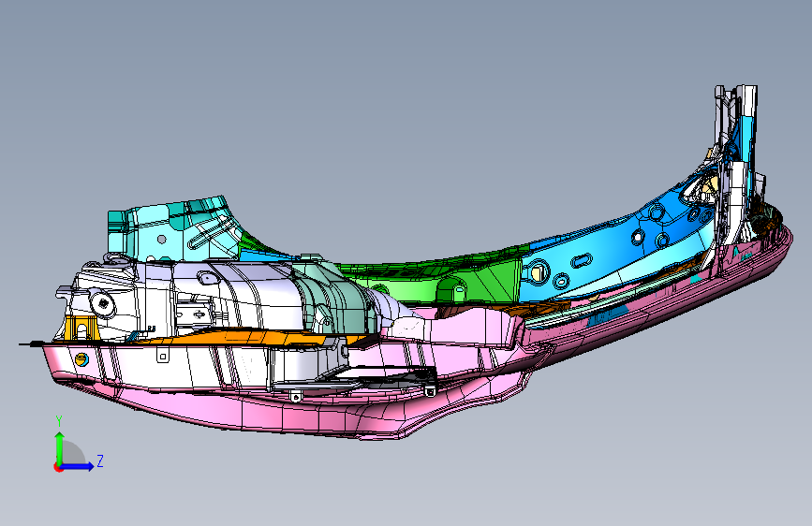Select the orange plate beneath the white housing
This screenshot has height=526, width=812.
pos(233,338)
